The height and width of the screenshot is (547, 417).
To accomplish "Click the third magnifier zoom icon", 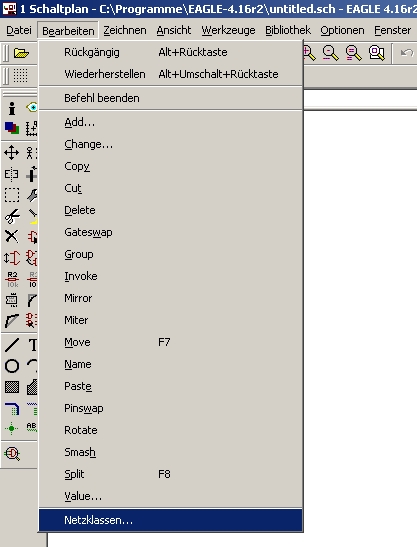I will coord(353,53).
